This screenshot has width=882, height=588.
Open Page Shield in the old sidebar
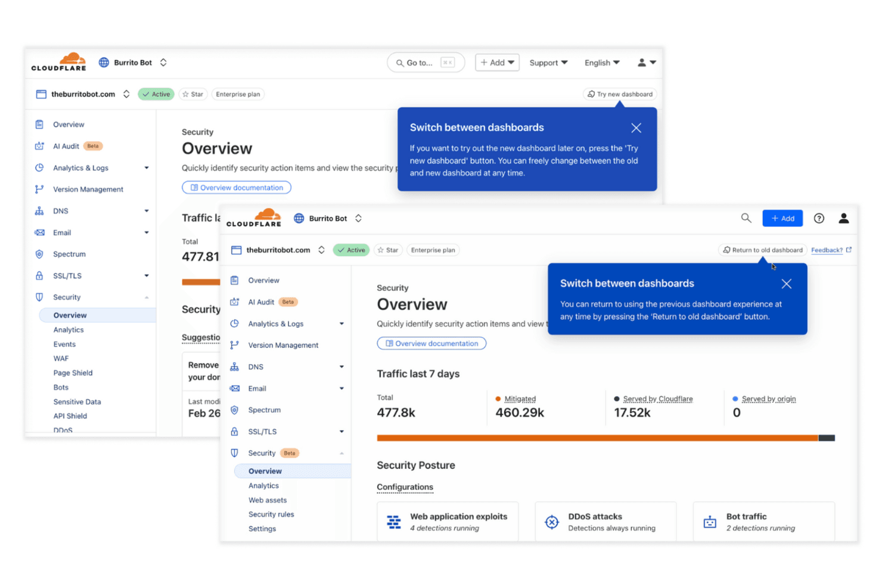(73, 373)
